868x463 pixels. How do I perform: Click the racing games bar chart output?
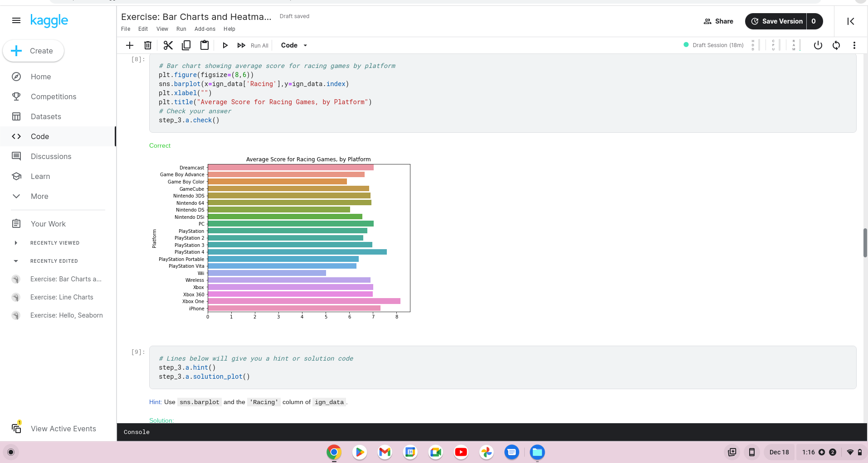(x=280, y=238)
